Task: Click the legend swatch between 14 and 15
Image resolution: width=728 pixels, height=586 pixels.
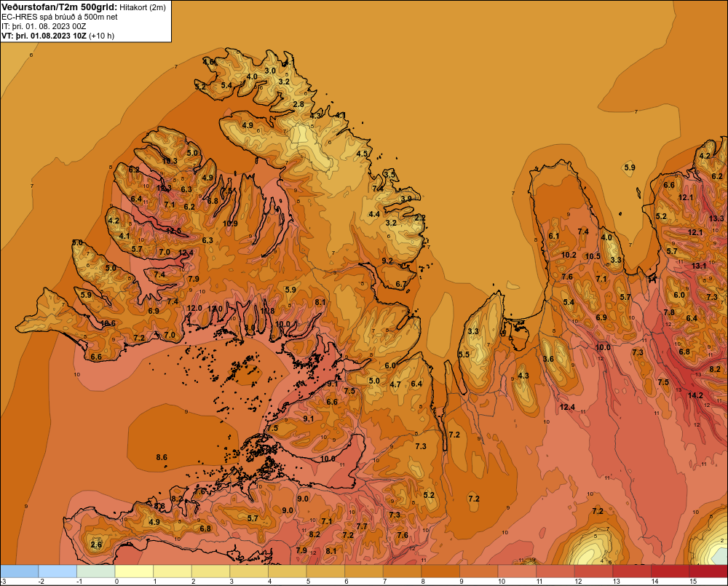Action: click(670, 571)
